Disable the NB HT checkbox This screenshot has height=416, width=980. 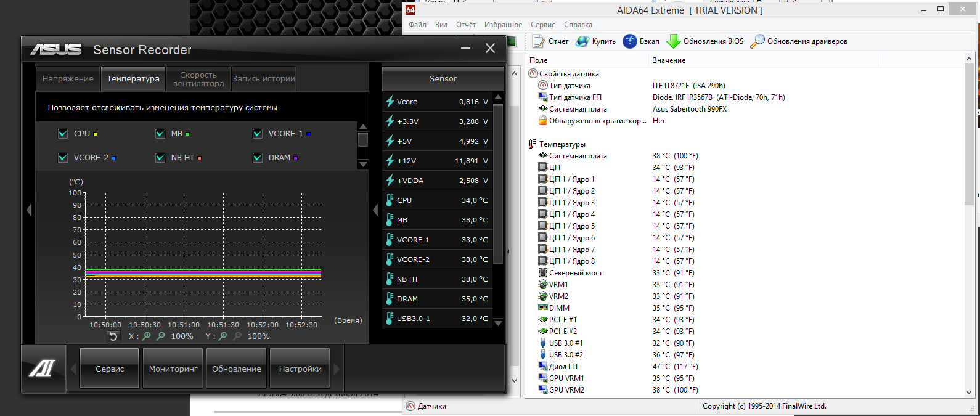[x=160, y=158]
